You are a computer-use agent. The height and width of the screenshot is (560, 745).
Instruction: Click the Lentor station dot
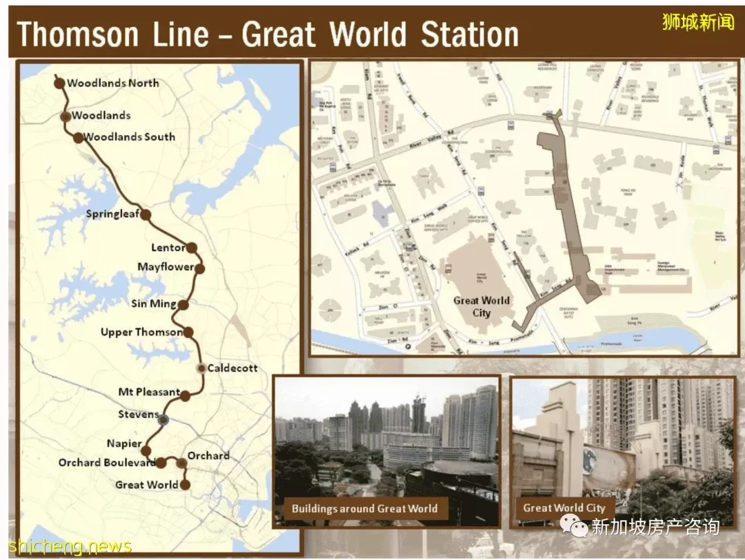pyautogui.click(x=192, y=248)
